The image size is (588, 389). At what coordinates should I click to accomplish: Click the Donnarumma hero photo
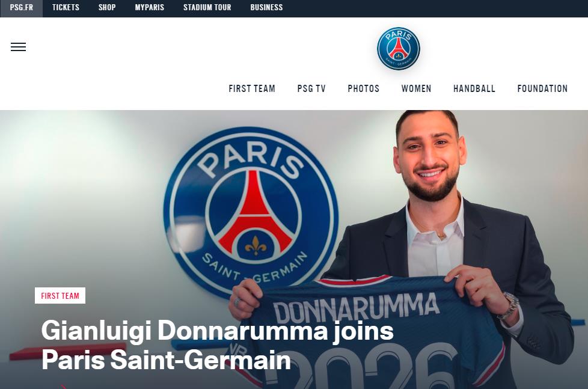(294, 250)
